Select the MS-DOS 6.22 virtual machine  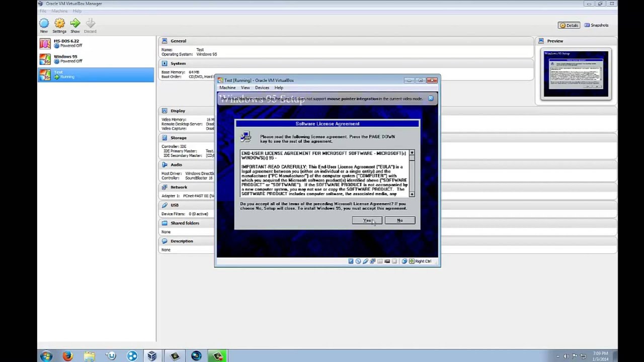click(x=96, y=43)
